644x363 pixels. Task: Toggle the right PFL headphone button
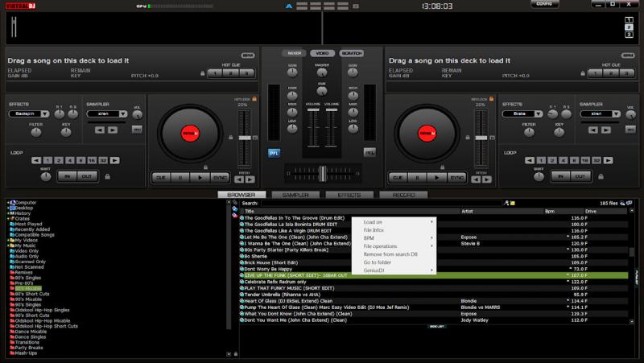pyautogui.click(x=370, y=151)
